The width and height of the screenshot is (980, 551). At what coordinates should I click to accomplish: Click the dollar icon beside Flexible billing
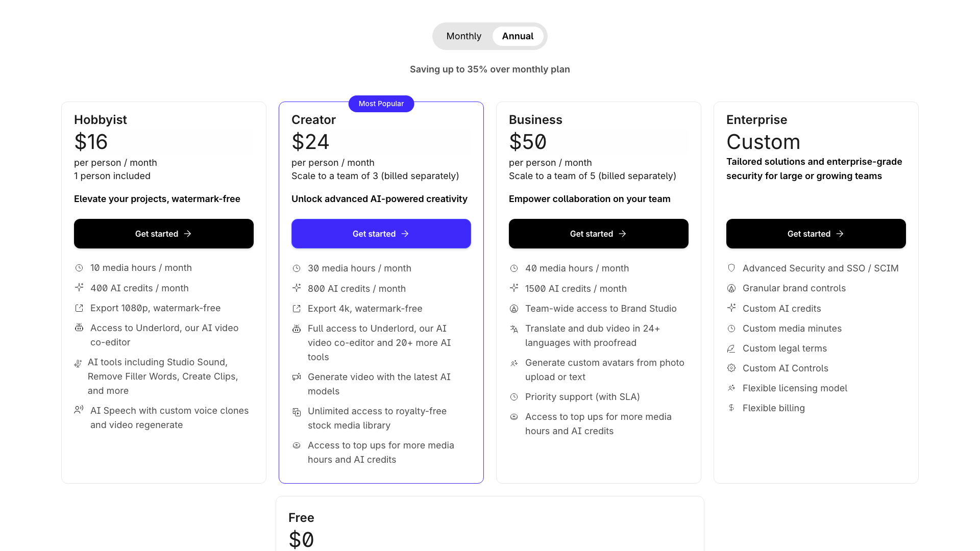(731, 408)
